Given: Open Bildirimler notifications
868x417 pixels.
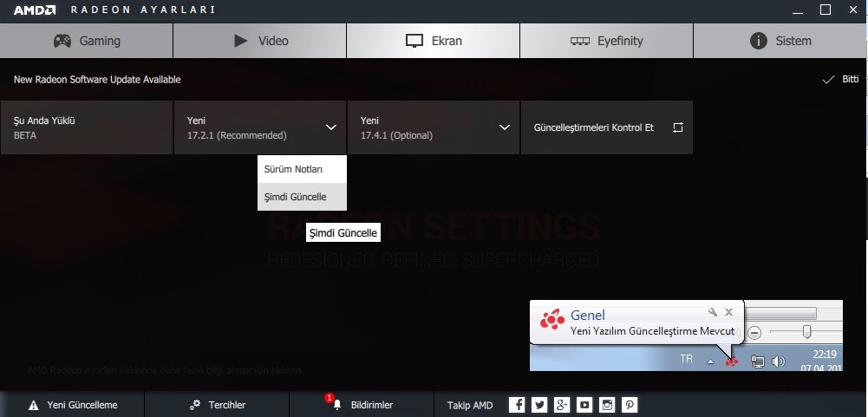Looking at the screenshot, I should 362,405.
